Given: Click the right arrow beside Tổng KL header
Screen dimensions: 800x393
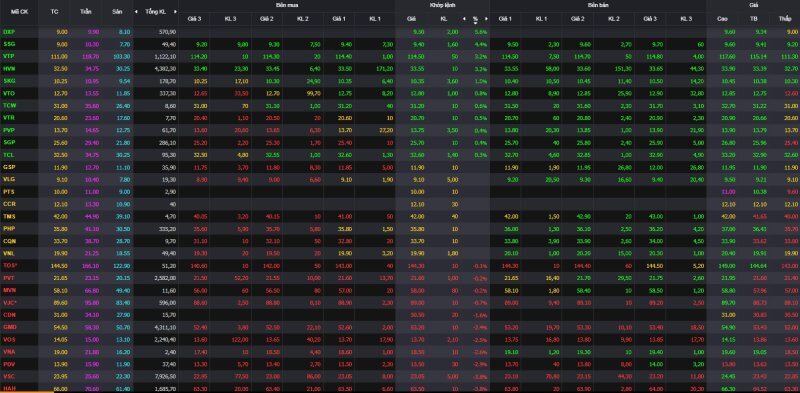Looking at the screenshot, I should (176, 11).
